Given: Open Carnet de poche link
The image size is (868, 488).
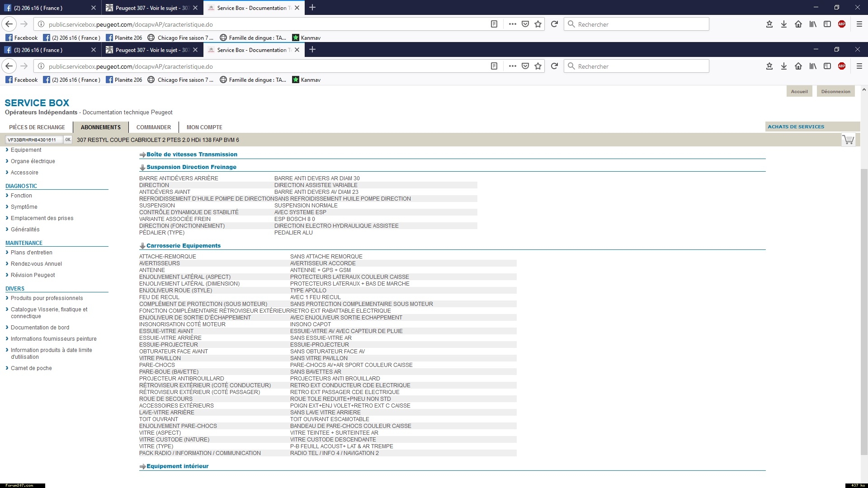Looking at the screenshot, I should click(31, 368).
